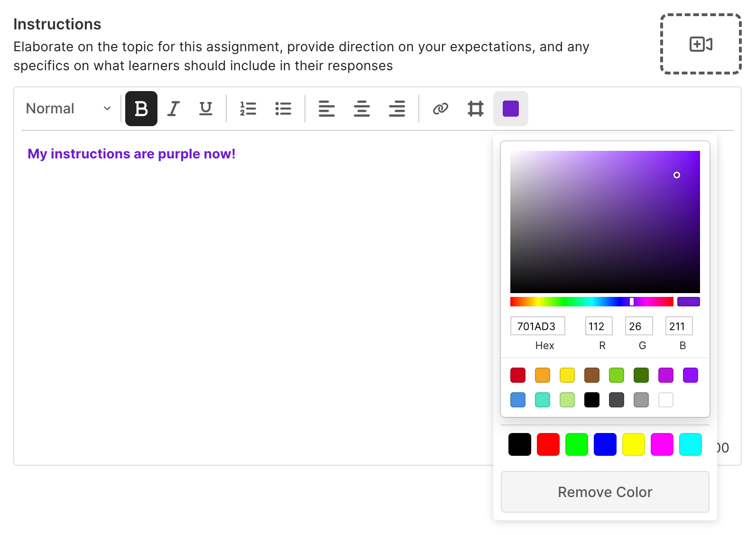756x535 pixels.
Task: Pick the white preset swatch
Action: (x=666, y=400)
